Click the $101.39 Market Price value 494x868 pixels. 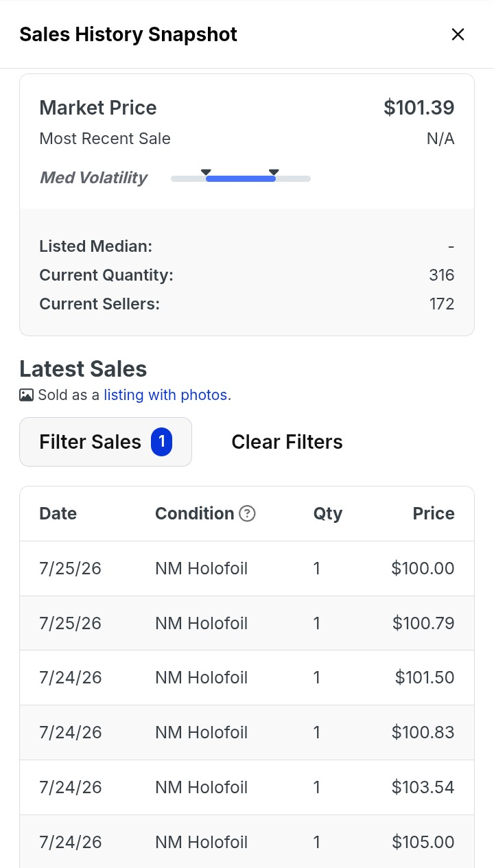(x=419, y=108)
